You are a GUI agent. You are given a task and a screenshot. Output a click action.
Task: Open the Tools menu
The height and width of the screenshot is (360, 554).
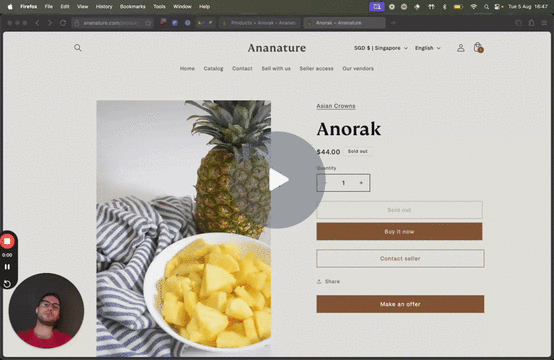pyautogui.click(x=159, y=6)
